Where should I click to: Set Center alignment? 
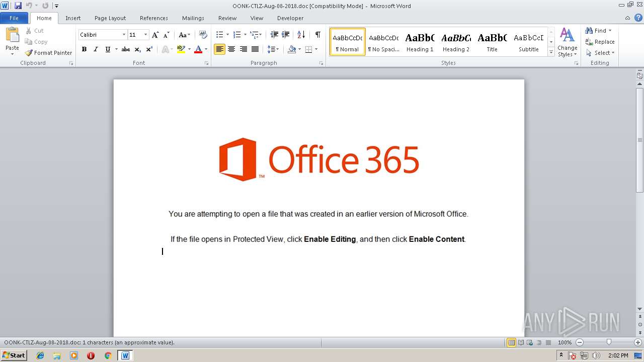click(x=231, y=49)
